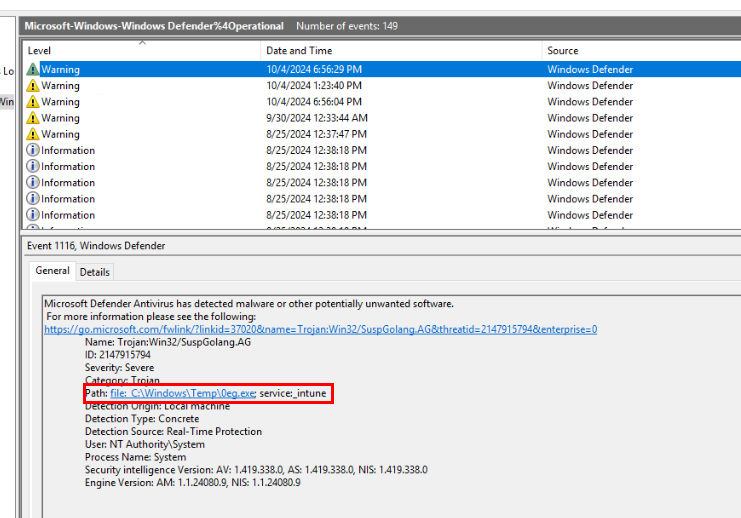Viewport: 741px width, 518px height.
Task: Click the third Information event's info icon
Action: click(x=33, y=182)
